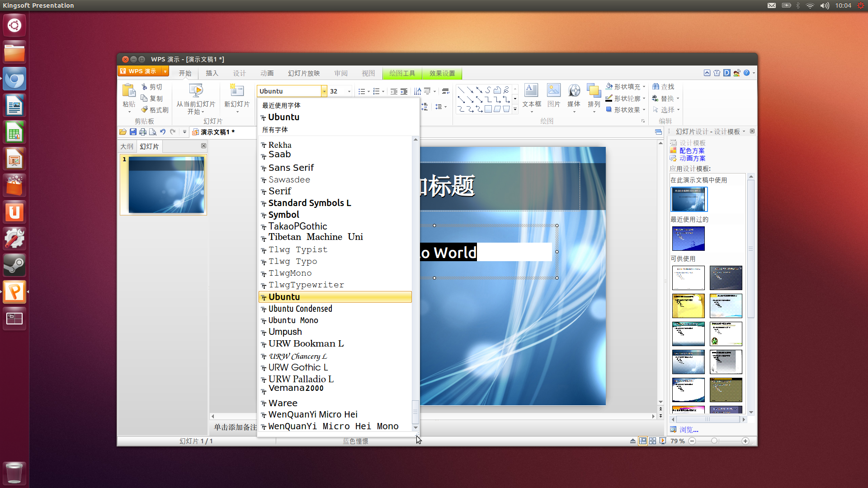Click the undo arrow icon

162,132
